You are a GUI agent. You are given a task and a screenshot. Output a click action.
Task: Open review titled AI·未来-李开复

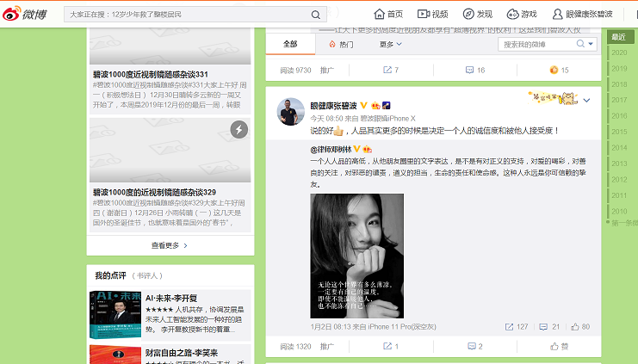tap(171, 298)
